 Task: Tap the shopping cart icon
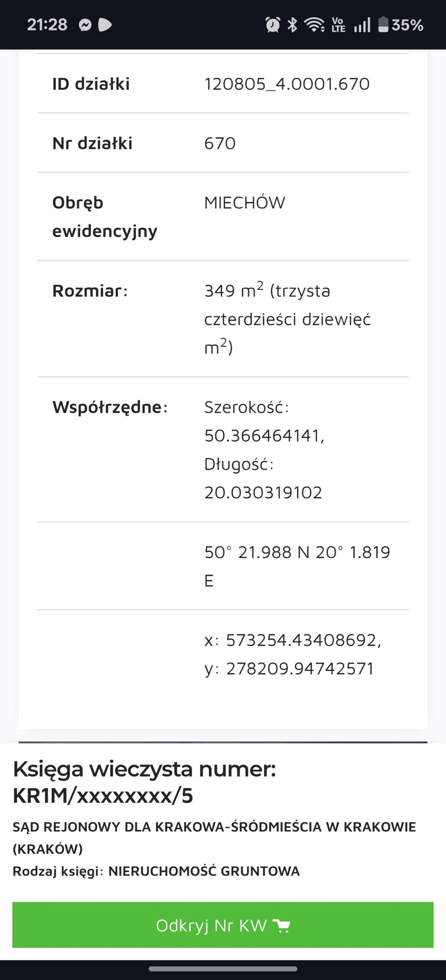(x=281, y=926)
